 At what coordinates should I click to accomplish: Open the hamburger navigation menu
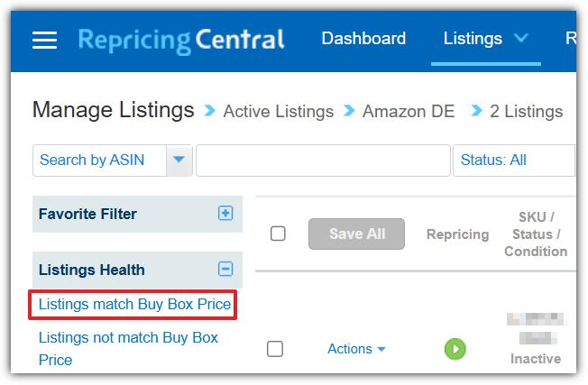coord(44,40)
